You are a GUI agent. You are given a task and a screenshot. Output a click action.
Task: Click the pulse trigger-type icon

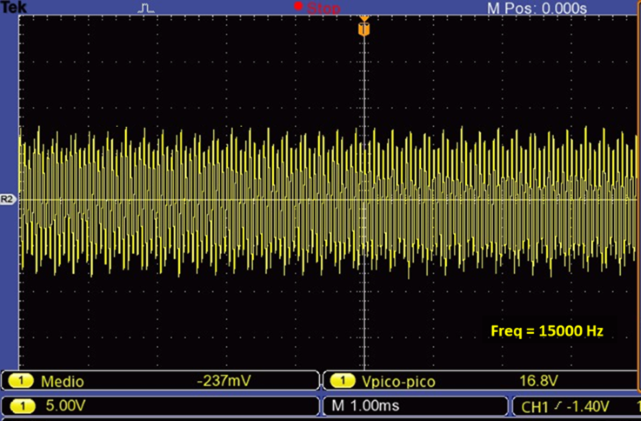146,8
